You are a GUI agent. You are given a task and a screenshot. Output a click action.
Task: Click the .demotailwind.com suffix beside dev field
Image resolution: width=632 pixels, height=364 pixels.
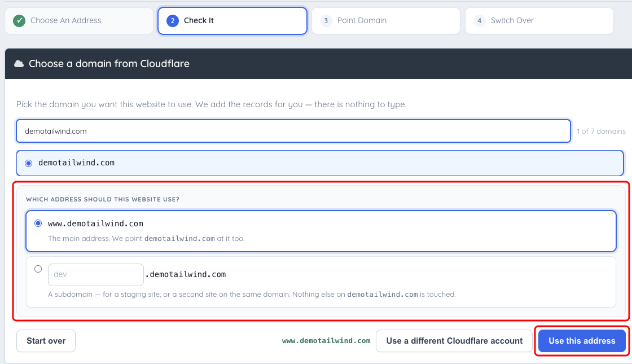tap(186, 274)
